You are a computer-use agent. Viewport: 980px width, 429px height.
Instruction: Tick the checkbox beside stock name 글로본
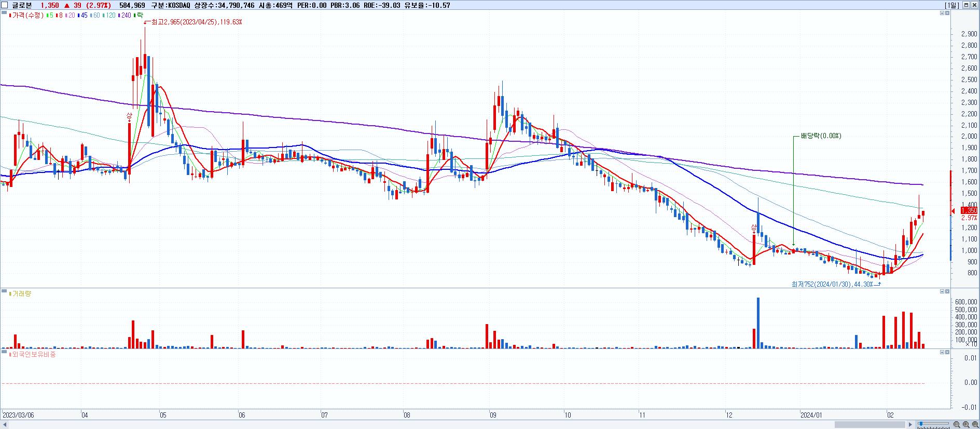point(4,5)
